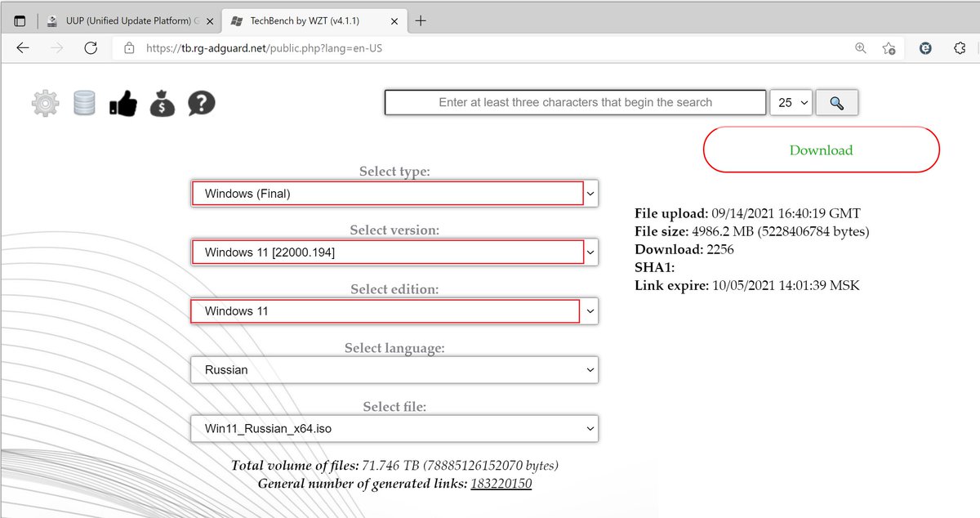
Task: Click the Download: 2256 count text
Action: [x=684, y=249]
